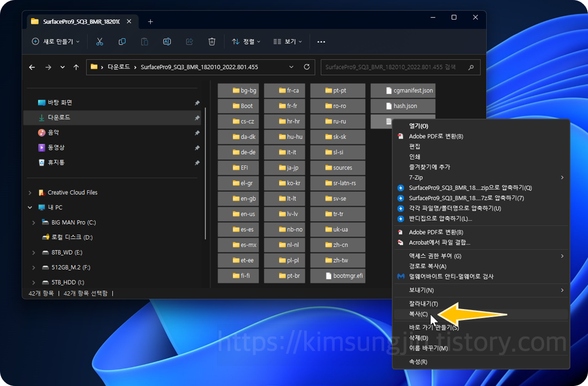Refresh the current folder view
The image size is (588, 386).
click(307, 67)
